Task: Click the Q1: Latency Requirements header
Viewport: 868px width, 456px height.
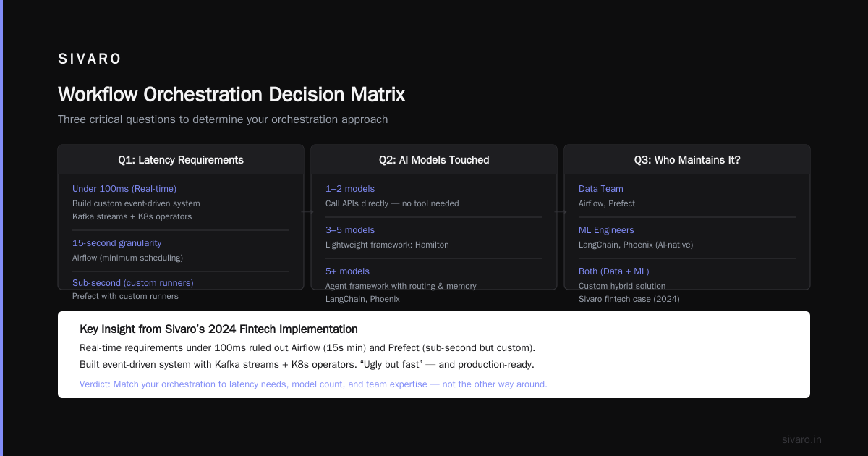Action: [181, 160]
